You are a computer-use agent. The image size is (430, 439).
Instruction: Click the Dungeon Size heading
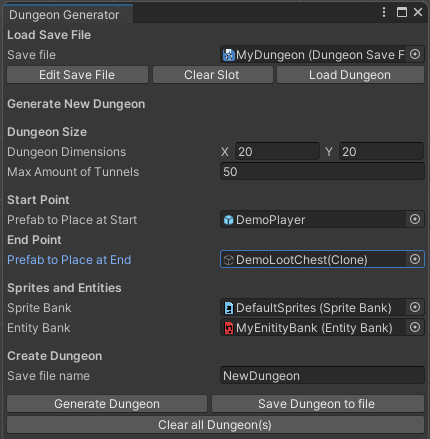tap(47, 132)
